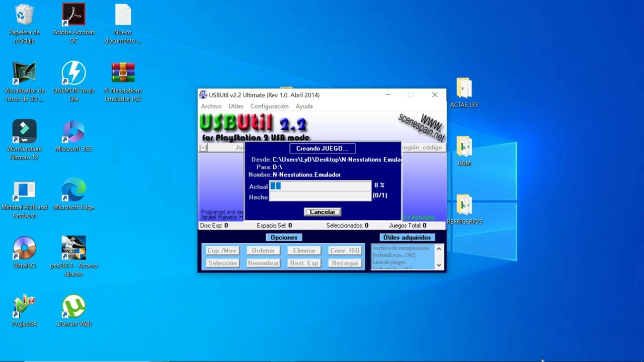The height and width of the screenshot is (362, 644).
Task: Click the Rest. Esp button
Action: [304, 263]
